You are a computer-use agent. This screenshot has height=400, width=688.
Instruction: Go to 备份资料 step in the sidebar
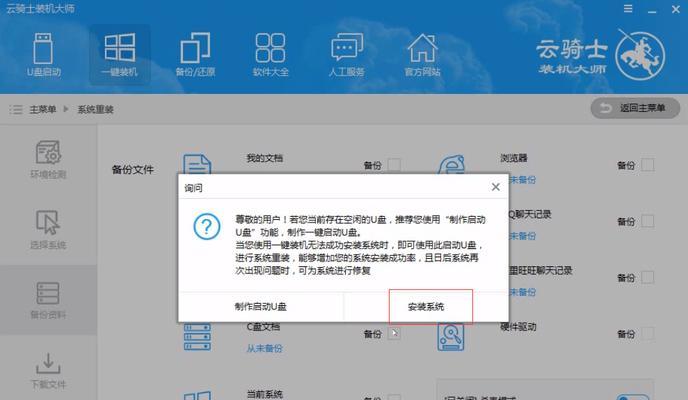pos(48,300)
